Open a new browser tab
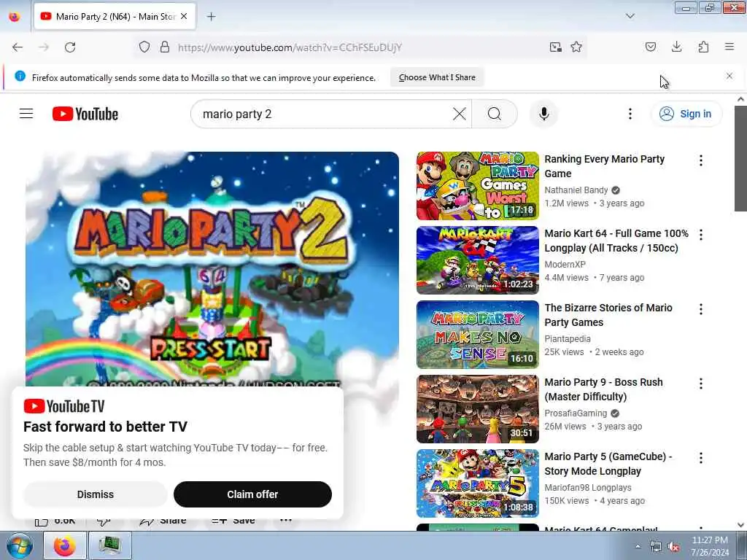This screenshot has width=747, height=560. [x=211, y=17]
